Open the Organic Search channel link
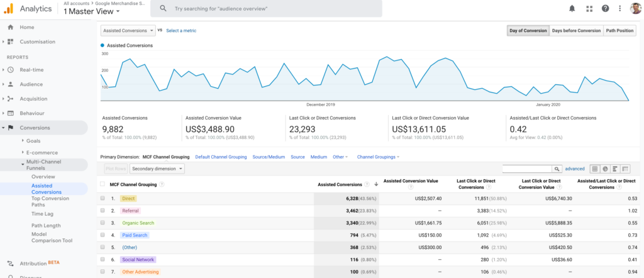Screen dimensions: 644x278 pyautogui.click(x=138, y=223)
